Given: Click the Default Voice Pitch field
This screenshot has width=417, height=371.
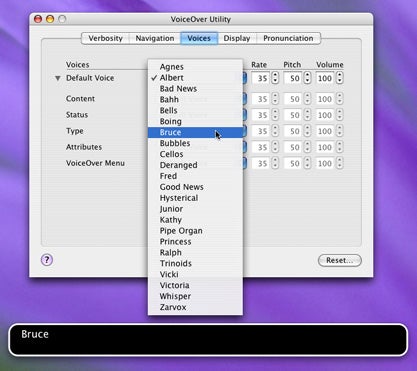Looking at the screenshot, I should point(293,78).
